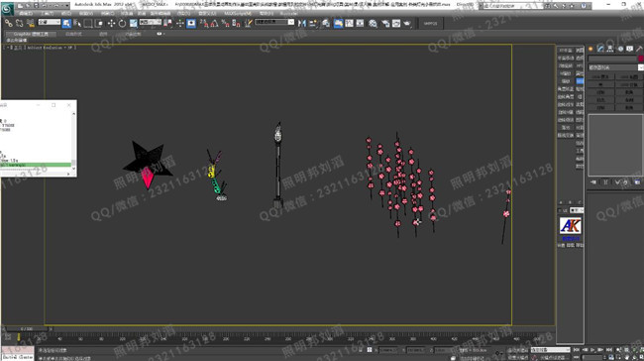644x361 pixels.
Task: Toggle Show End Result in modifier stack
Action: (x=605, y=182)
